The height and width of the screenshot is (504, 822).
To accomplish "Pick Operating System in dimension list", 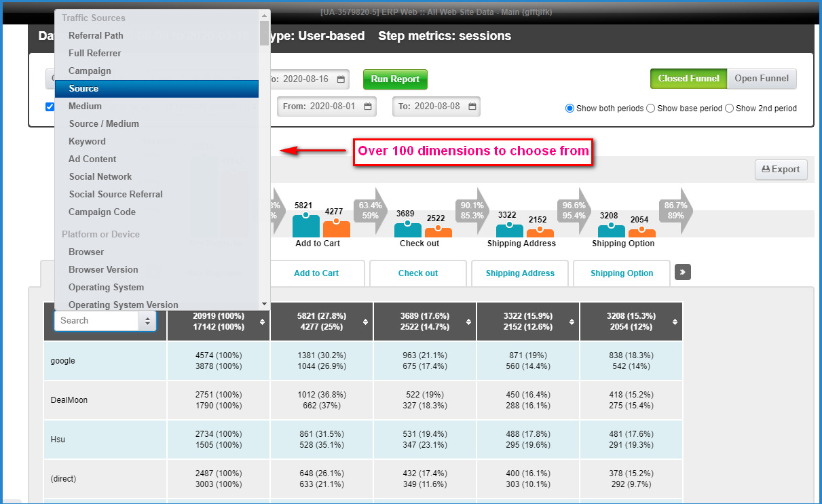I will pyautogui.click(x=106, y=287).
